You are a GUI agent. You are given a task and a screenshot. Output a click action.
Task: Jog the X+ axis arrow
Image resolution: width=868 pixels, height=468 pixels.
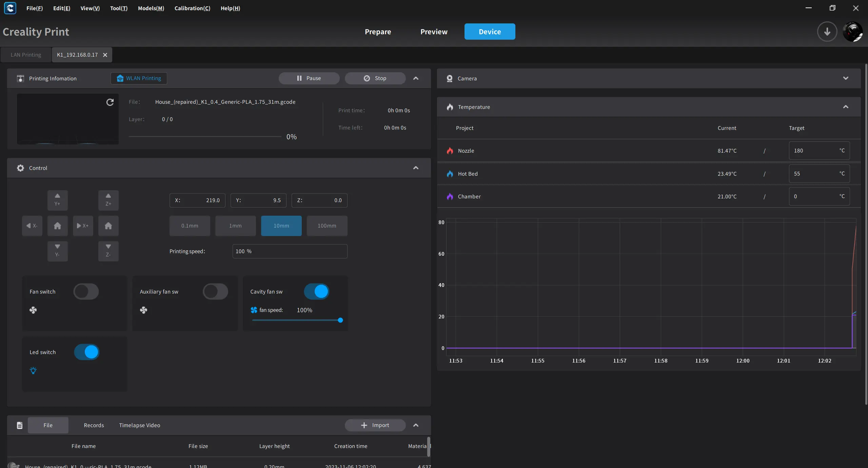tap(83, 226)
